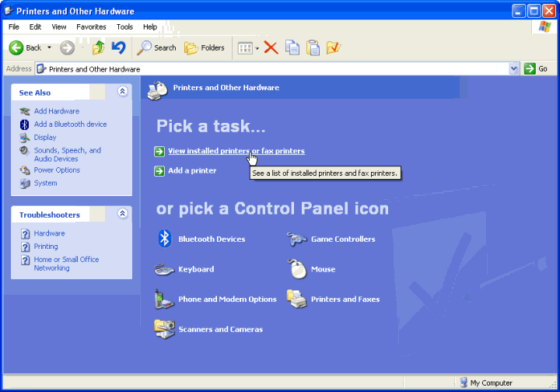
Task: Open the Scanners and Cameras icon
Action: tap(164, 329)
